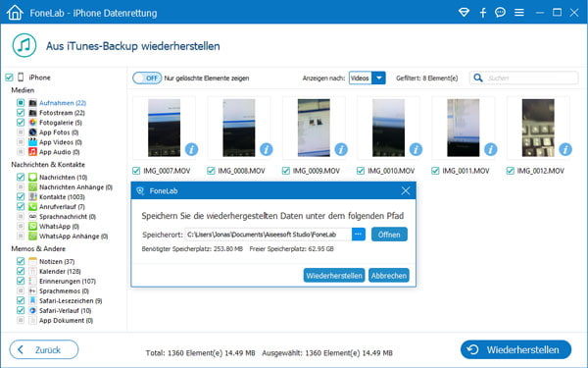Click the Notizen category icon
Viewport: 588px width, 368px height.
[33, 261]
